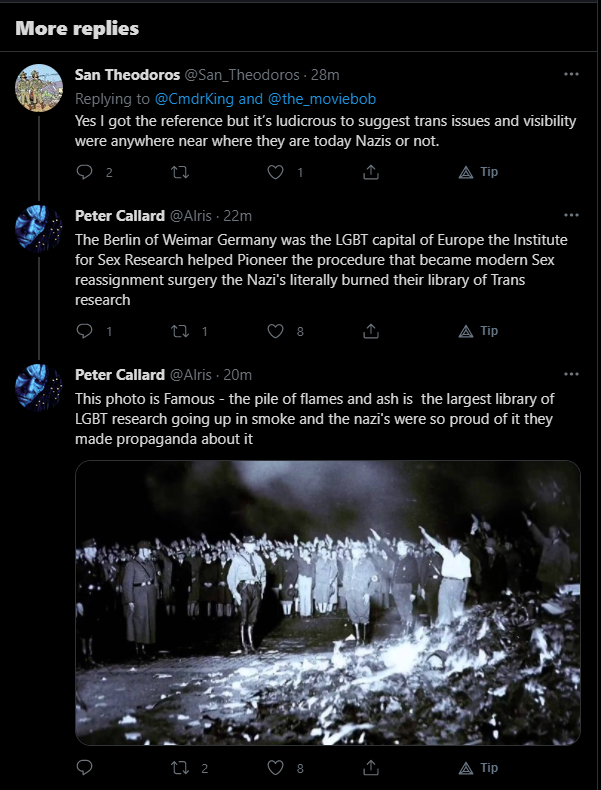This screenshot has height=790, width=601.
Task: Open @CmdrKing profile link
Action: click(x=194, y=99)
